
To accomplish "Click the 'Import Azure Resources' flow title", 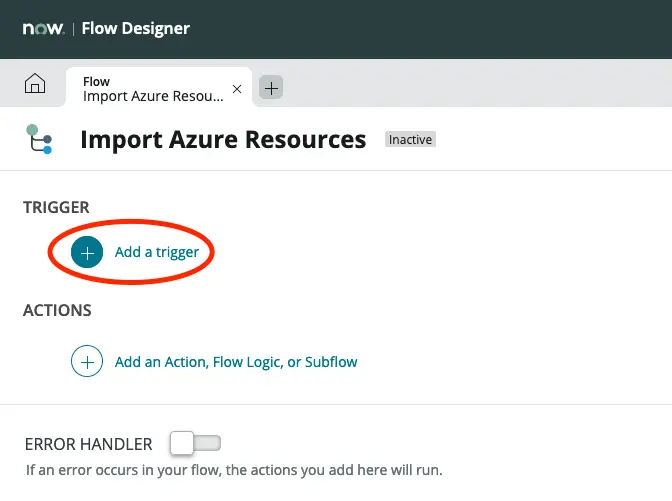I will 223,139.
